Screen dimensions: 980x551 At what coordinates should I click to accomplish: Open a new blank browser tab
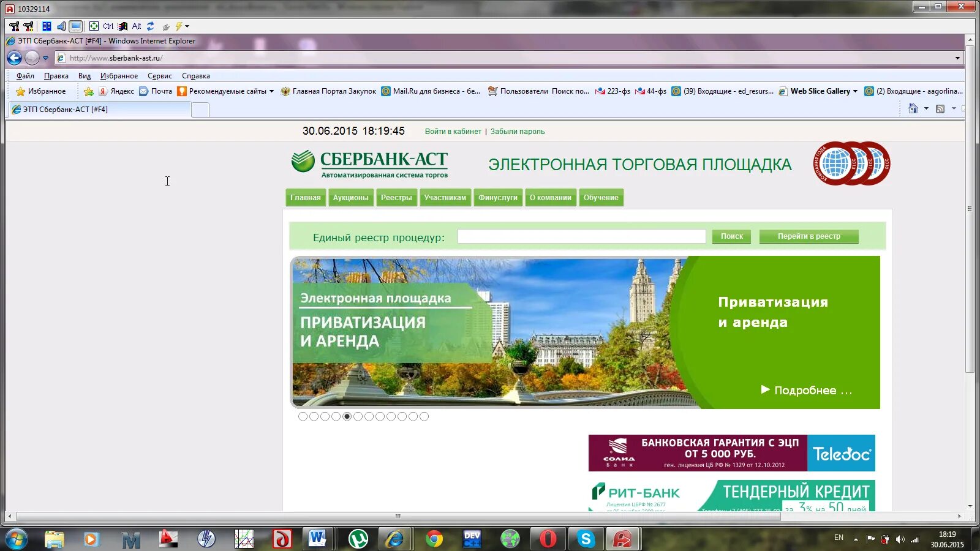200,110
